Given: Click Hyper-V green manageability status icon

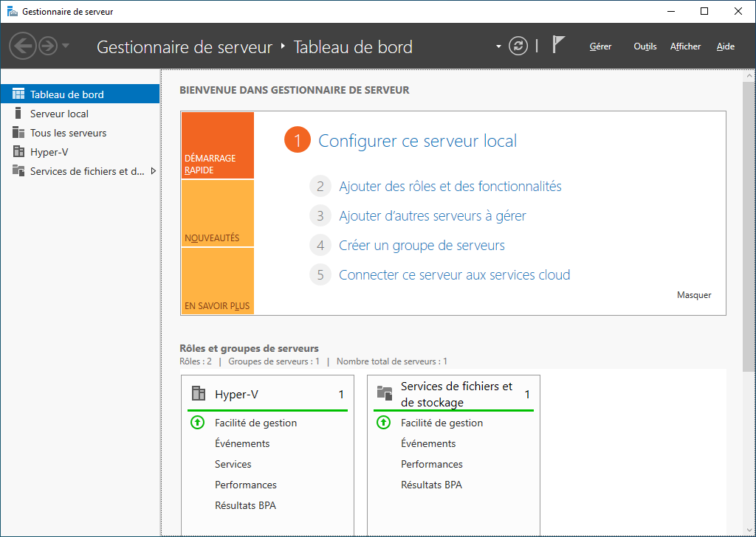Looking at the screenshot, I should 197,423.
